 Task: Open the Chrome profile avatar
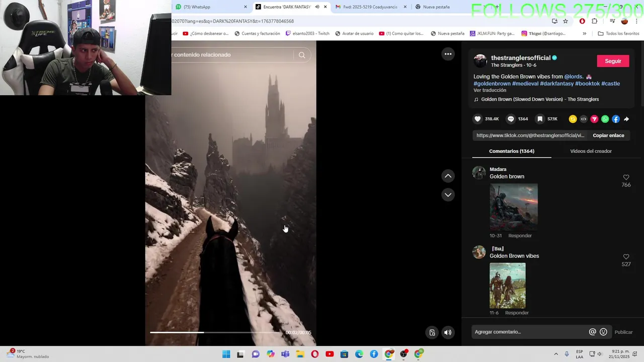(624, 21)
